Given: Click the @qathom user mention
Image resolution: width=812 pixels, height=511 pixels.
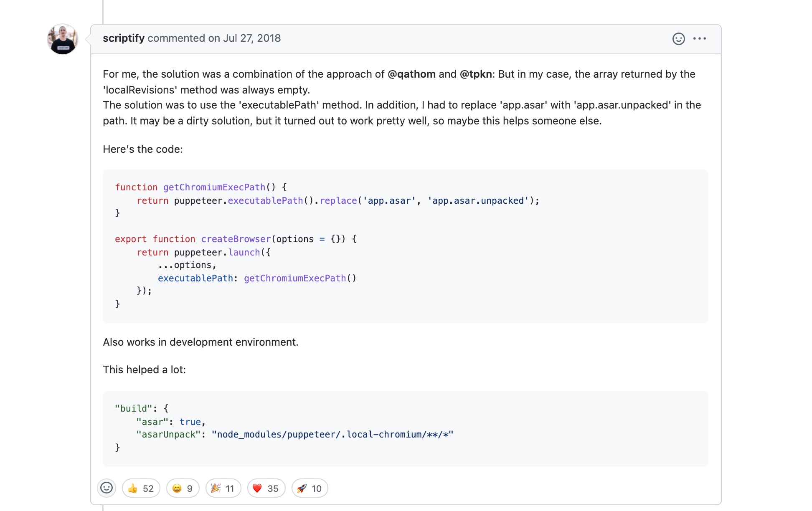Looking at the screenshot, I should coord(411,74).
